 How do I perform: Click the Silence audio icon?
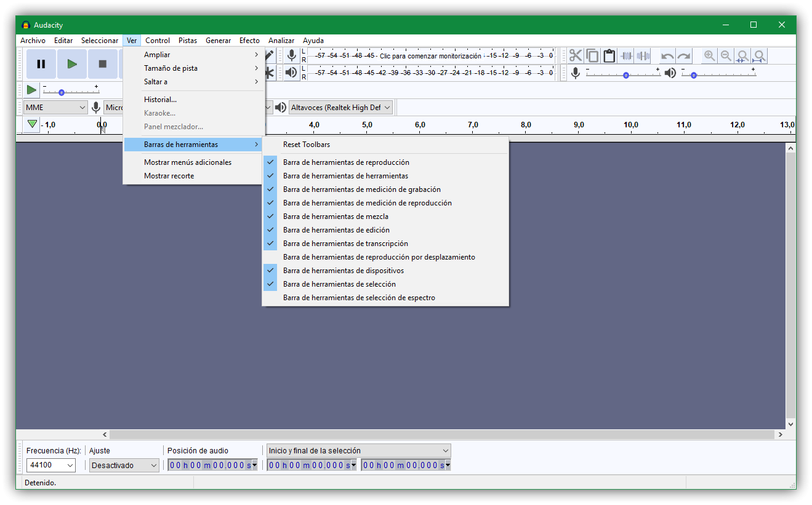pyautogui.click(x=643, y=56)
